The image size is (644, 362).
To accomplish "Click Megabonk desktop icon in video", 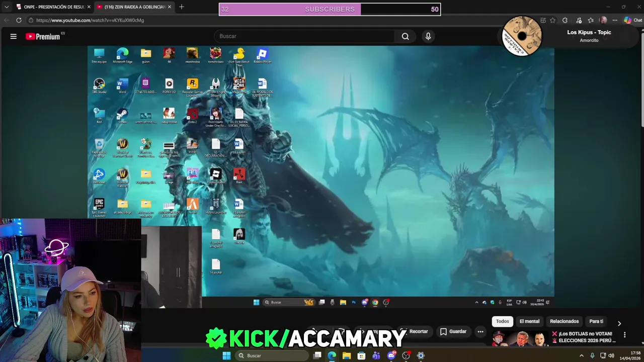I will point(239,85).
